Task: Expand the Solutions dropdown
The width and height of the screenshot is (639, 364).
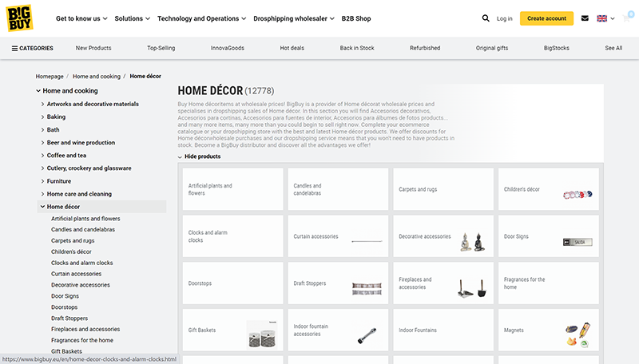Action: [132, 18]
